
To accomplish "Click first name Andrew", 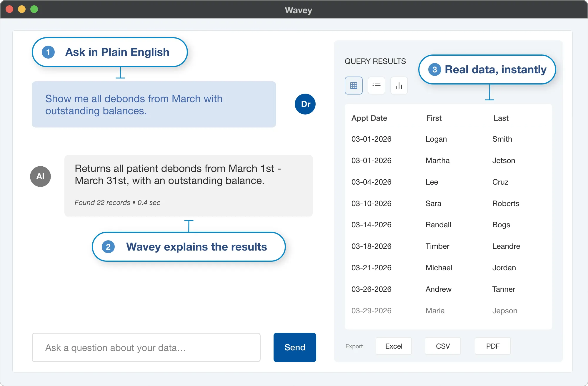I will click(x=438, y=289).
